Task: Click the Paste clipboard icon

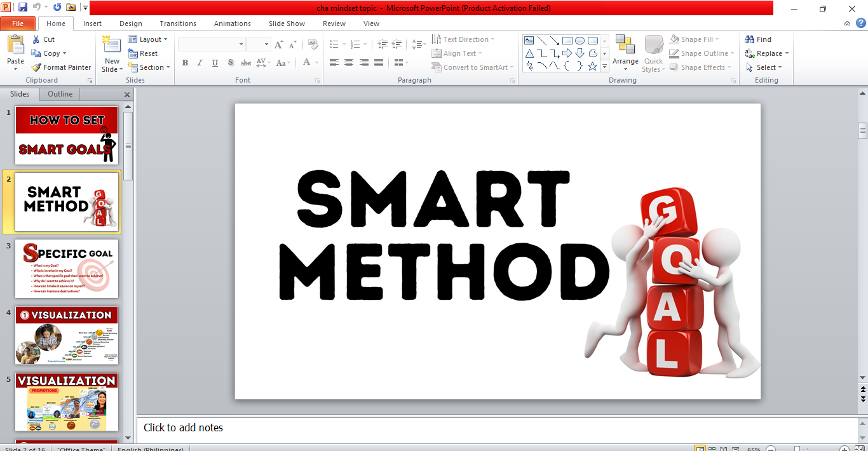Action: point(15,44)
